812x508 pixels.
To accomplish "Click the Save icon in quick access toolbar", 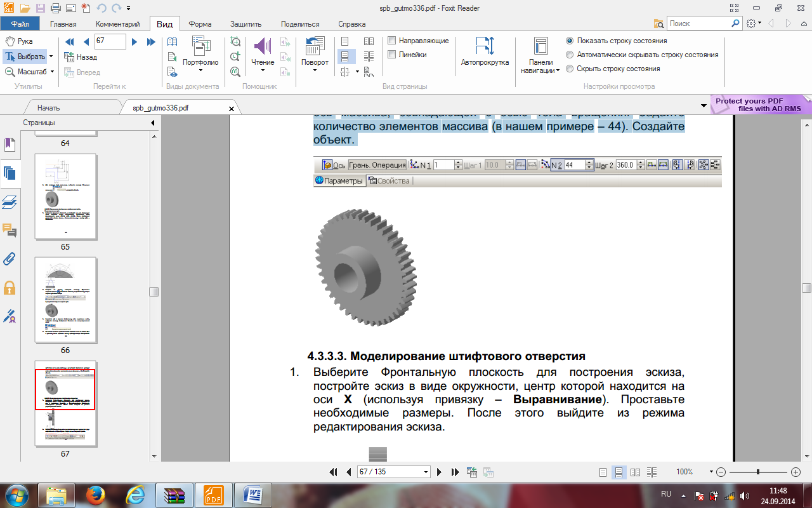I will 40,8.
